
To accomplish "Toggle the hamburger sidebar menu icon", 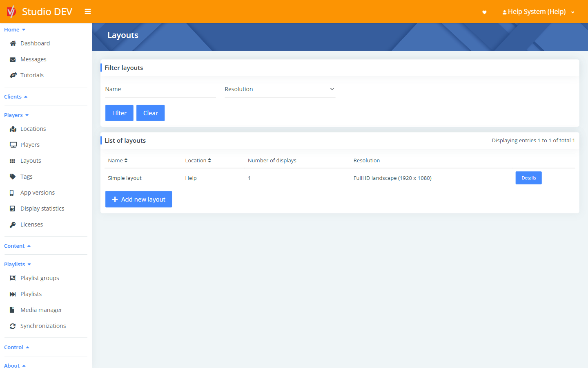I will (88, 11).
